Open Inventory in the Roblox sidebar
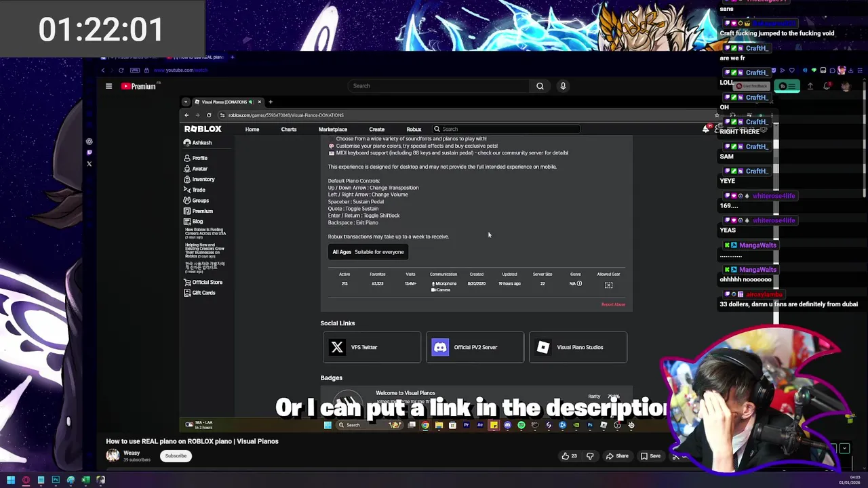Screen dimensions: 868x488 (x=199, y=180)
